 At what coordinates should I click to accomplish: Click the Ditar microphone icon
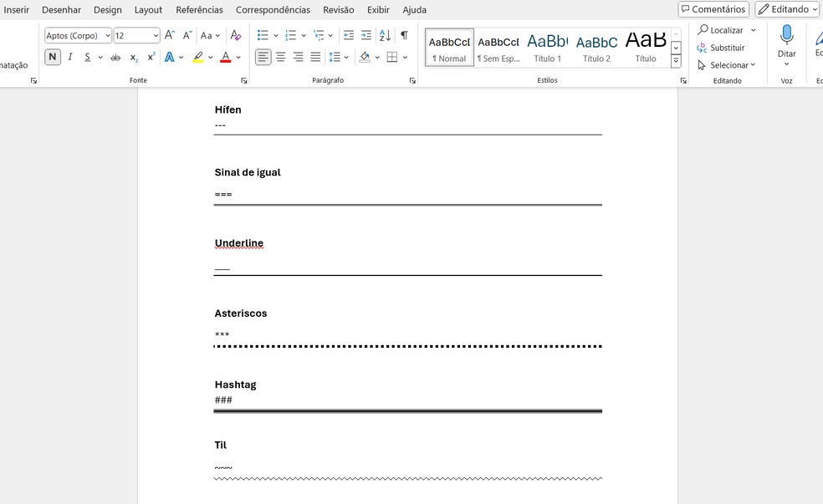pos(786,35)
